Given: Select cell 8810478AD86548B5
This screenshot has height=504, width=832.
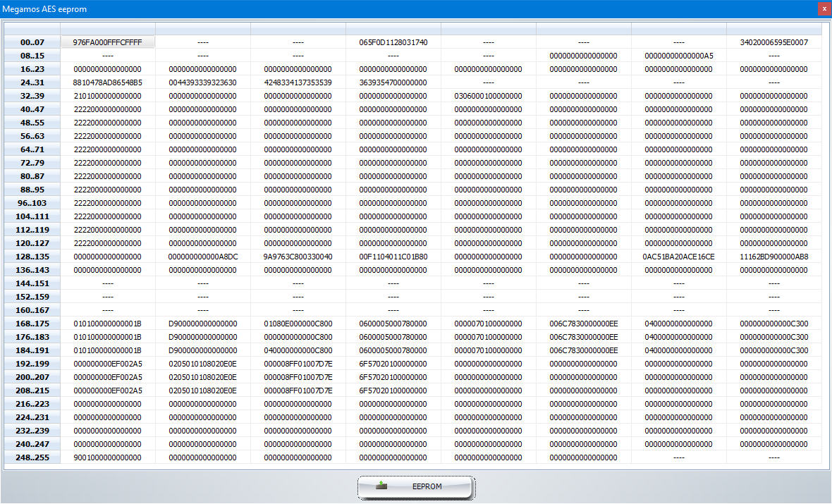Looking at the screenshot, I should [108, 82].
